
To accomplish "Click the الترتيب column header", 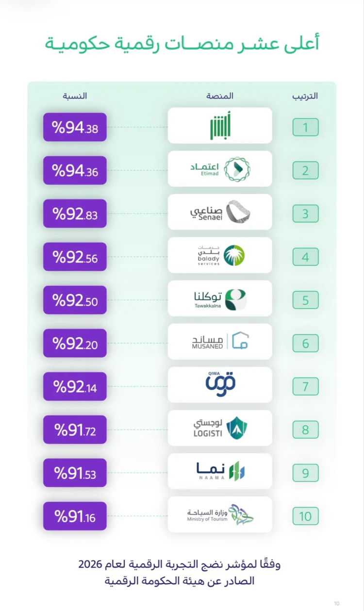I will point(305,96).
